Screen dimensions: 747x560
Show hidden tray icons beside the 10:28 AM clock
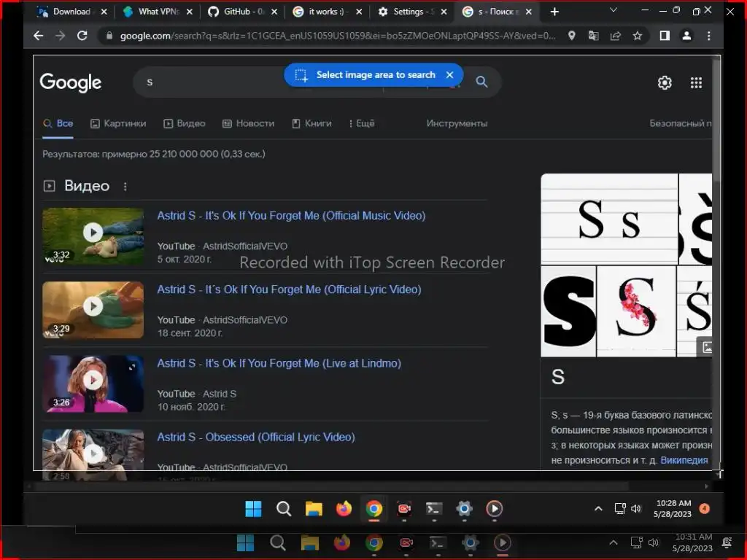point(598,509)
